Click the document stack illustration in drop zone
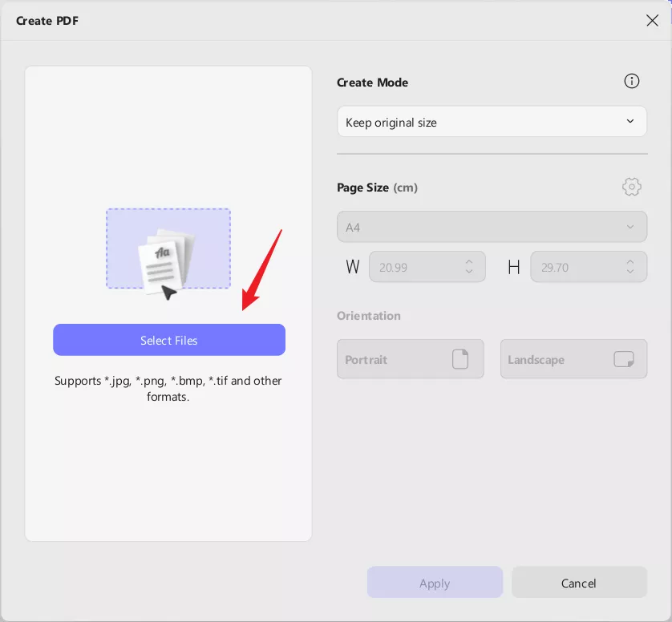Screen dimensions: 672x622 (168, 258)
